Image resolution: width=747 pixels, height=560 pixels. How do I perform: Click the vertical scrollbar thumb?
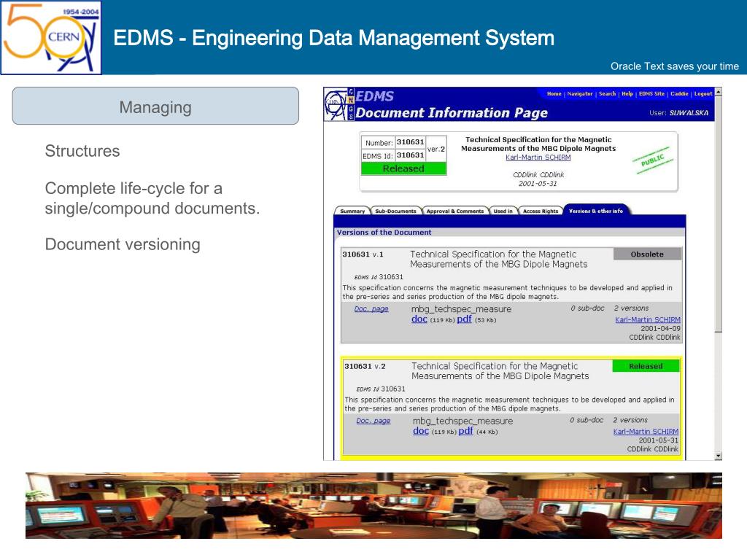pos(719,214)
